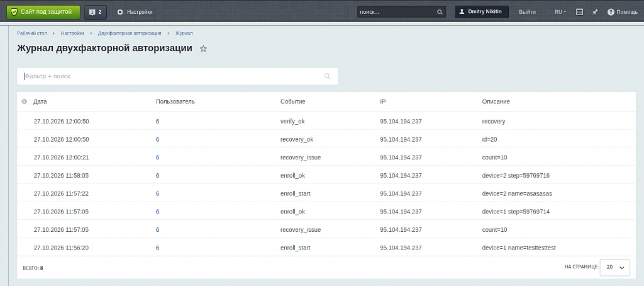Go to 'Двухфакторная авторизация' breadcrumb
Screen dimensions: 644x286
coord(130,33)
